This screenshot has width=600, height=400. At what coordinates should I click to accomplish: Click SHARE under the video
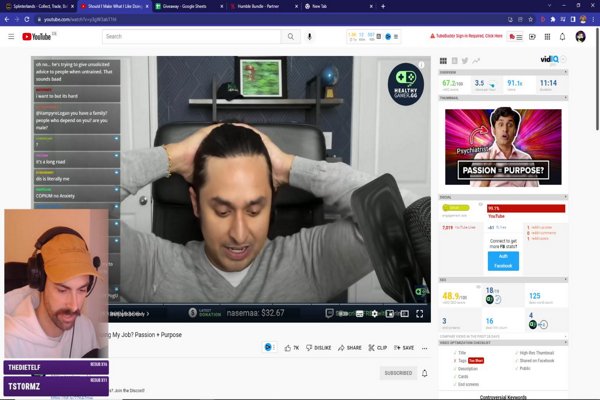pos(350,348)
